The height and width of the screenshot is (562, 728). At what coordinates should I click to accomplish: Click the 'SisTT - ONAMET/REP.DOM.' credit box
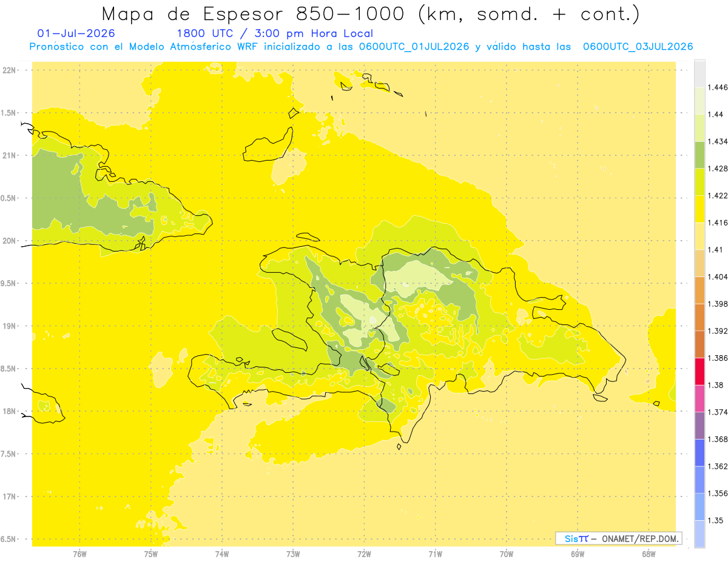[x=619, y=538]
